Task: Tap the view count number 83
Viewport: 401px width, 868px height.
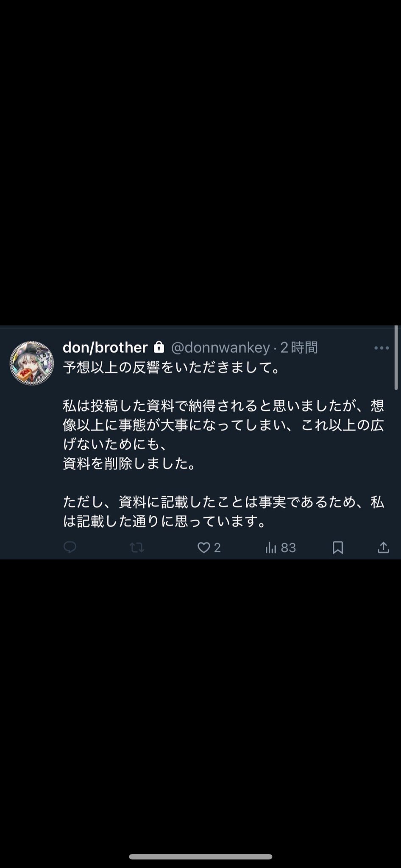Action: pos(288,548)
